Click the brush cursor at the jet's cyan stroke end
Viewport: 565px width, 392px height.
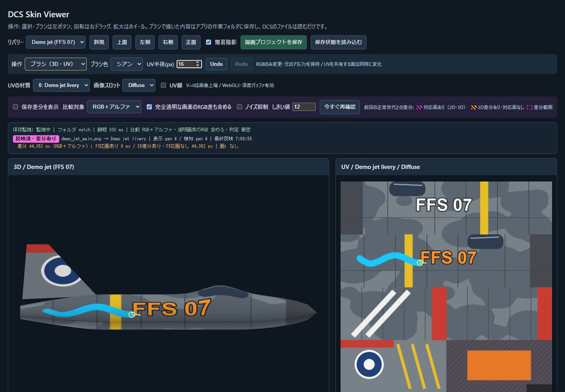pos(132,314)
